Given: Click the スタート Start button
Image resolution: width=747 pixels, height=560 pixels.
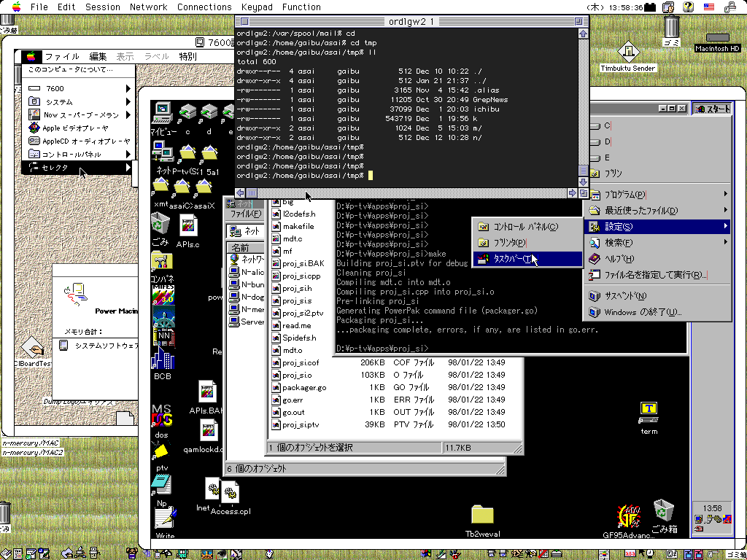Looking at the screenshot, I should [x=713, y=109].
